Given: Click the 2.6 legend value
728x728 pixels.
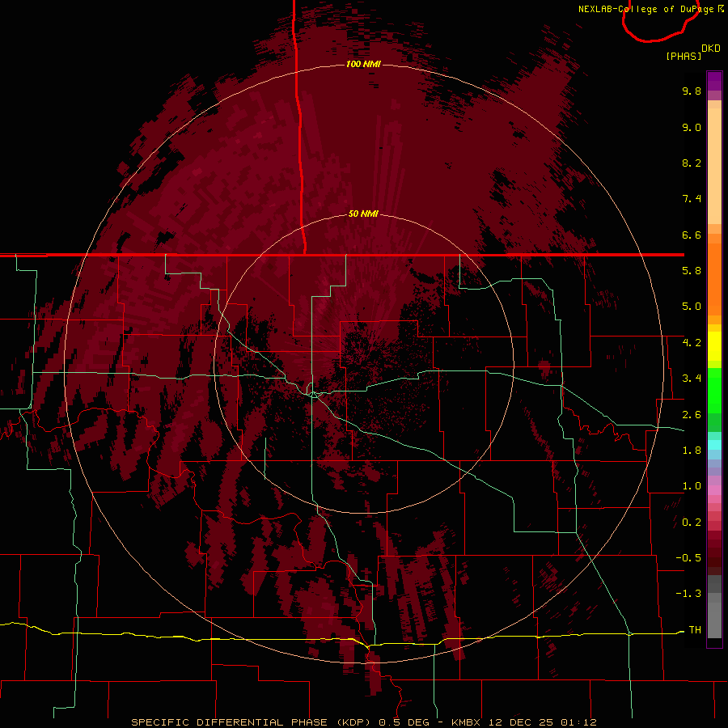Looking at the screenshot, I should point(692,415).
